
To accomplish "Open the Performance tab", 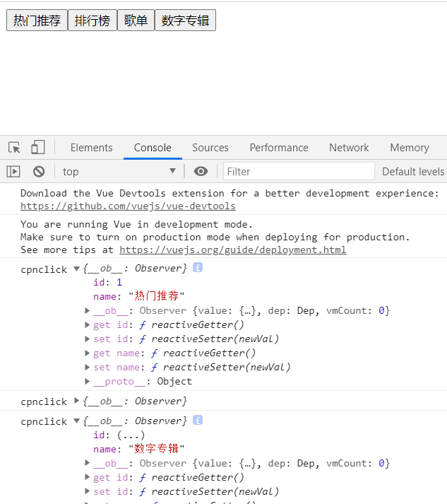I will [279, 148].
